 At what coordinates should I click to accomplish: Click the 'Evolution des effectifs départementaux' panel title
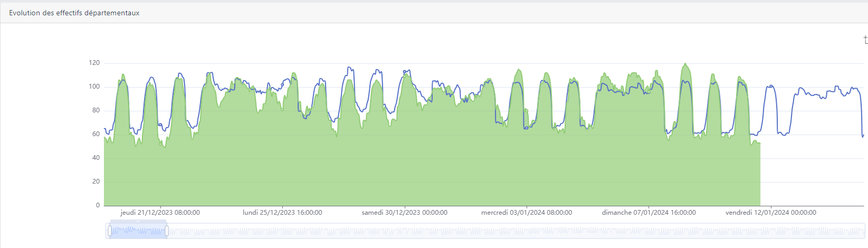pos(74,13)
